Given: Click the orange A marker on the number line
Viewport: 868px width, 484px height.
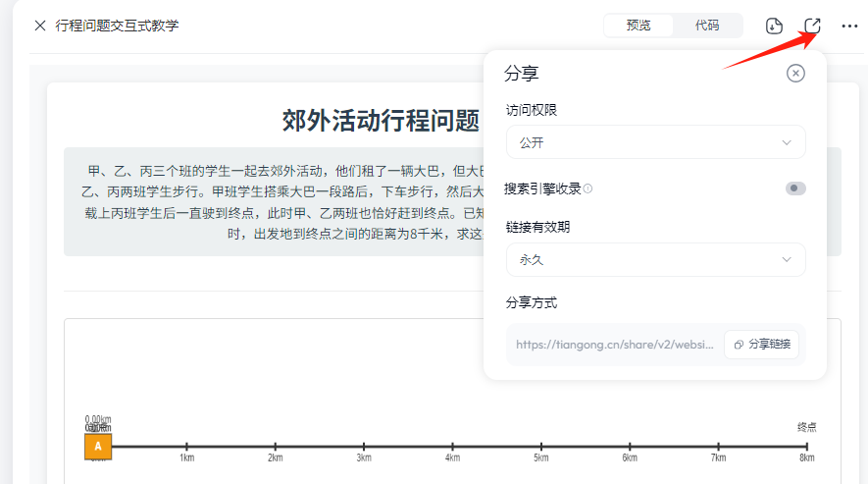Looking at the screenshot, I should 98,447.
